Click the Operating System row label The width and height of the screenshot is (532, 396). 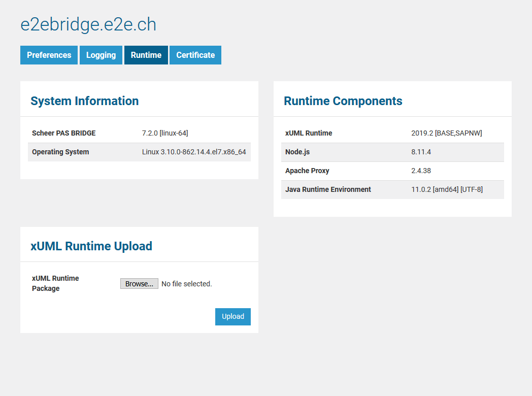tap(60, 152)
